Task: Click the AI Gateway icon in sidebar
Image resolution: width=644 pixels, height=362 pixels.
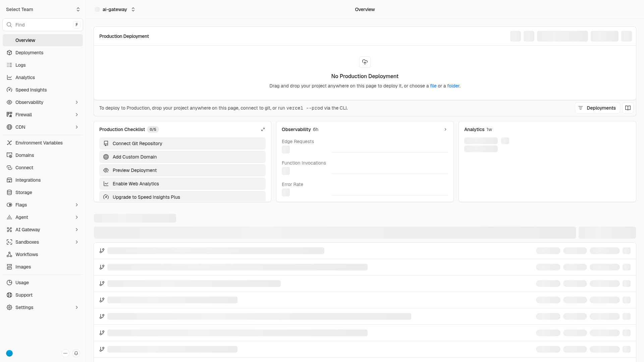Action: click(x=9, y=230)
